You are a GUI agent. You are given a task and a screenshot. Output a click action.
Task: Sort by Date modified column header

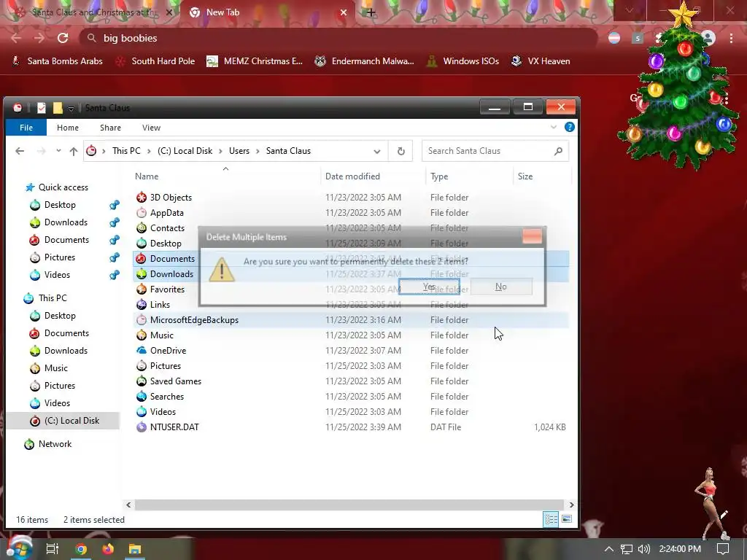coord(352,176)
